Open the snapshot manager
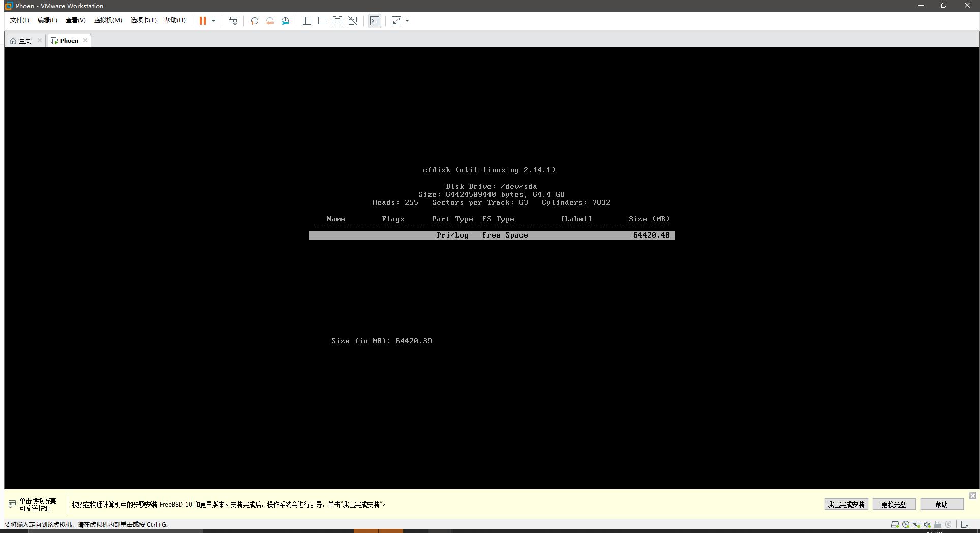This screenshot has width=980, height=533. (x=285, y=21)
